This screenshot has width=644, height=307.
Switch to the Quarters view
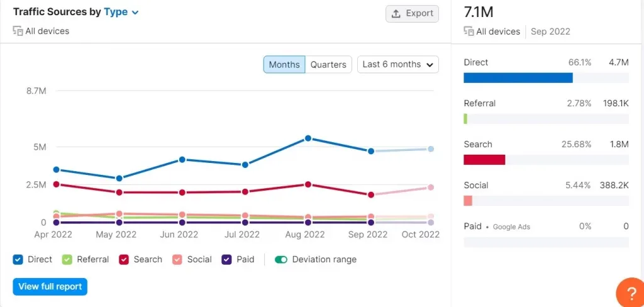coord(328,65)
